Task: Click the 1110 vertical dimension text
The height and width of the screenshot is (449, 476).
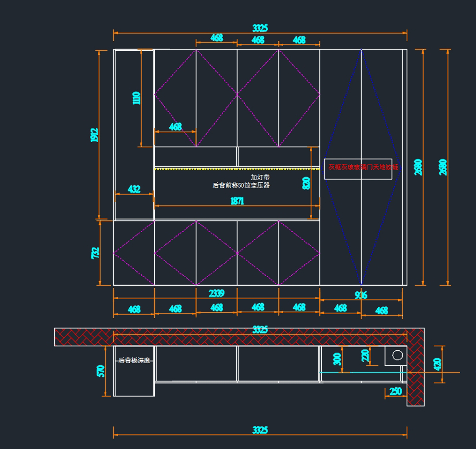Action: click(136, 98)
